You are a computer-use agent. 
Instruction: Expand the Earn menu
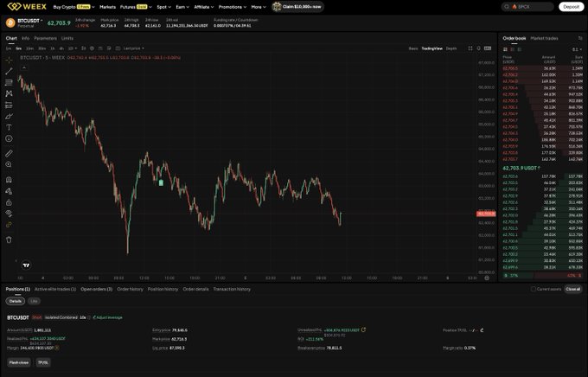182,7
